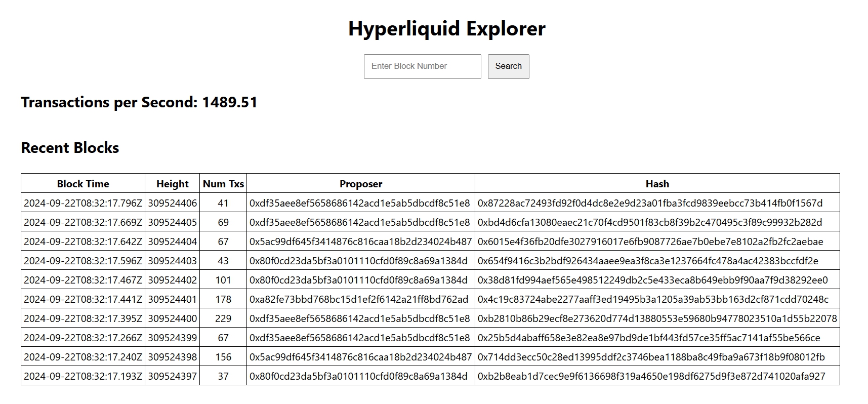The width and height of the screenshot is (868, 404).
Task: Click block height 309524404
Action: (x=173, y=241)
